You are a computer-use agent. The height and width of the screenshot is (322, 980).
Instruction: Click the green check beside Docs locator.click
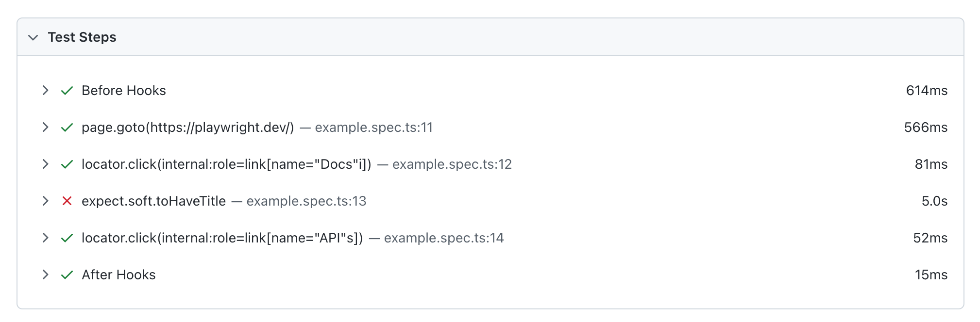(x=67, y=164)
